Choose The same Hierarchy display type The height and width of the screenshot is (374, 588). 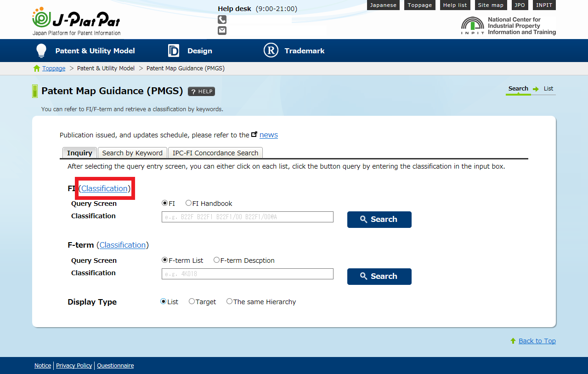click(230, 301)
